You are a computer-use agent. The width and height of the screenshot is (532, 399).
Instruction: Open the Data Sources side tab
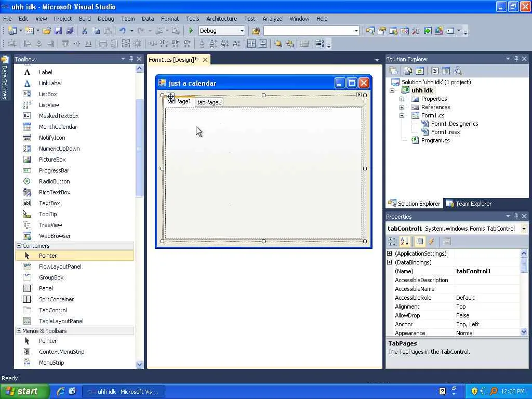pos(5,78)
